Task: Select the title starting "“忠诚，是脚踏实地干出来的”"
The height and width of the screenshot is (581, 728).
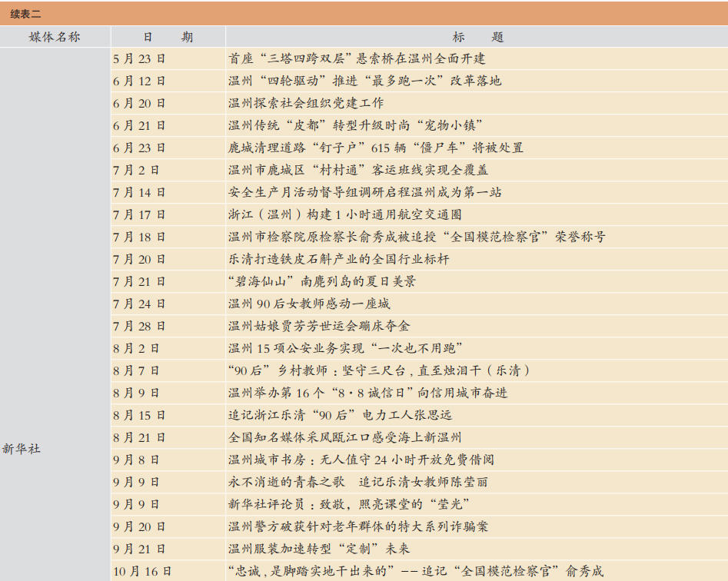Action: 416,571
